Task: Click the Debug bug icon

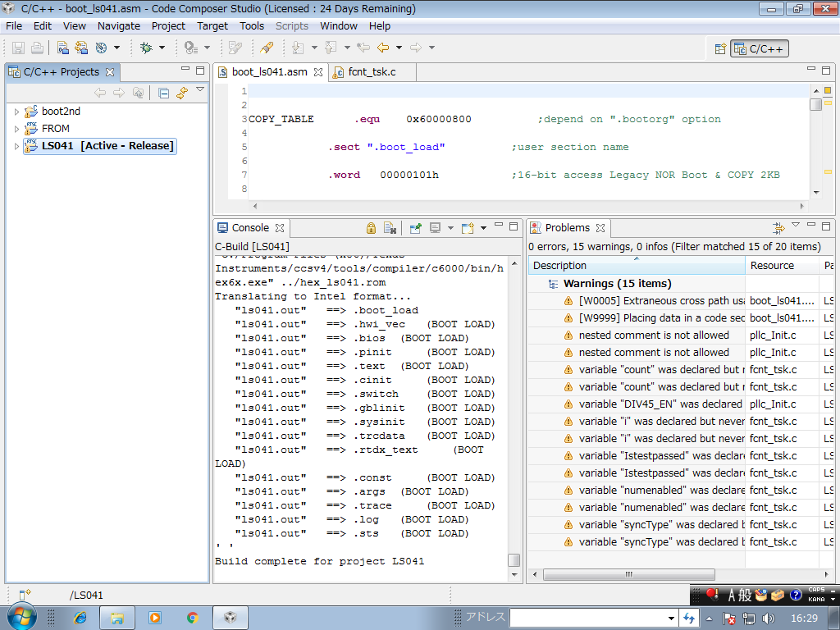Action: tap(146, 48)
